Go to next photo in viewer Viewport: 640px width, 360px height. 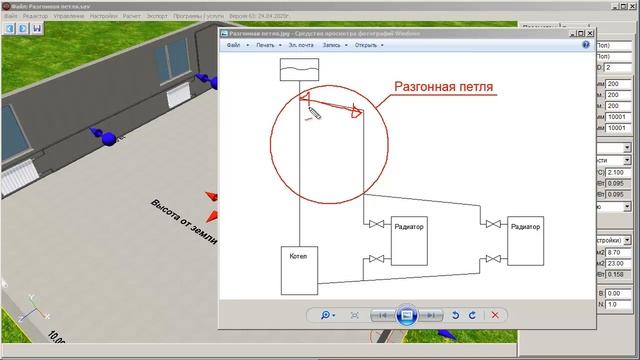click(x=431, y=315)
